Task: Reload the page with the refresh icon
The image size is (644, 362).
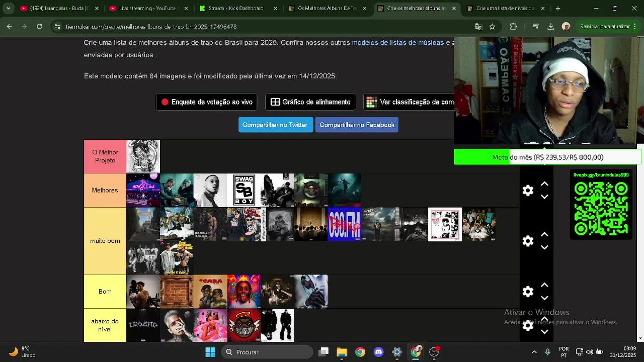Action: tap(39, 27)
